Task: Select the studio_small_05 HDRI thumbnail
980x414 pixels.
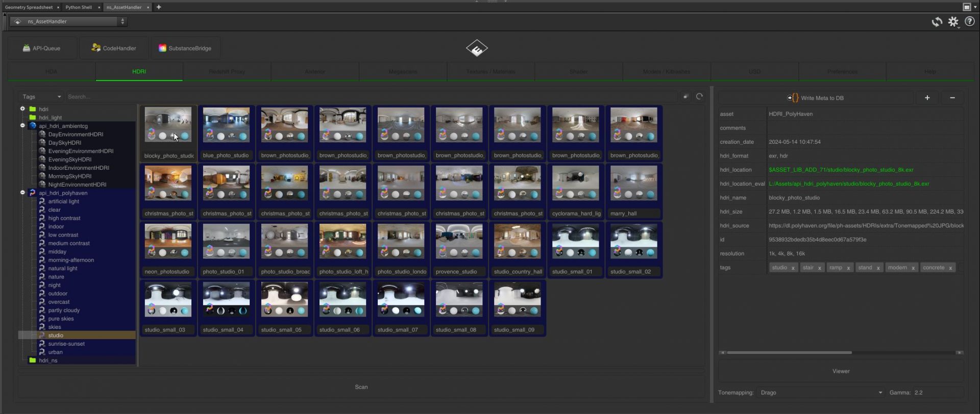Action: tap(284, 301)
